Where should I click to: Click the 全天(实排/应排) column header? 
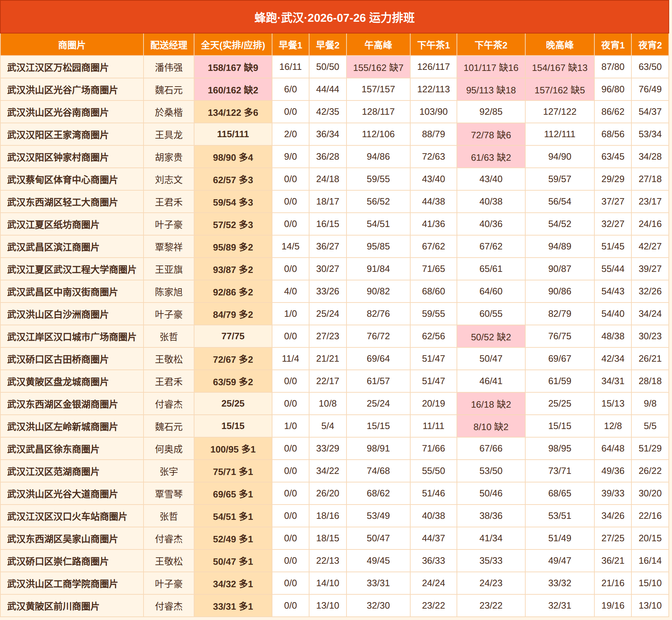(x=233, y=45)
